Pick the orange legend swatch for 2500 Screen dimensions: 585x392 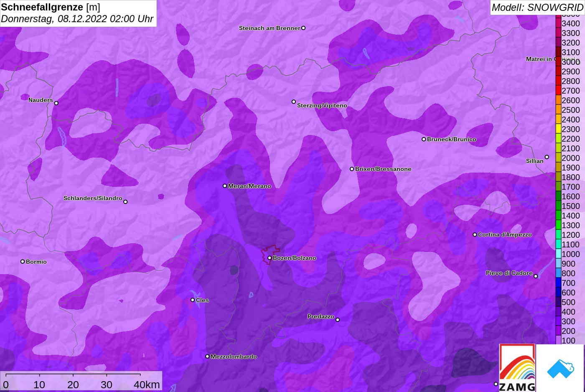pyautogui.click(x=558, y=109)
